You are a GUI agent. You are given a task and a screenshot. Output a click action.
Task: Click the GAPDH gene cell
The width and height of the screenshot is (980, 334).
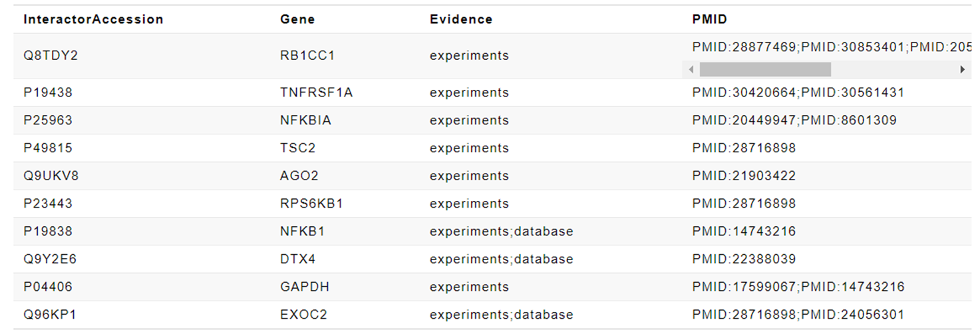tap(305, 287)
